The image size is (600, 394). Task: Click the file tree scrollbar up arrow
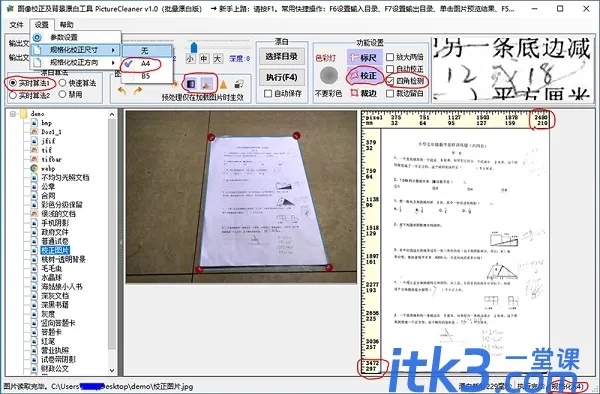[112, 114]
